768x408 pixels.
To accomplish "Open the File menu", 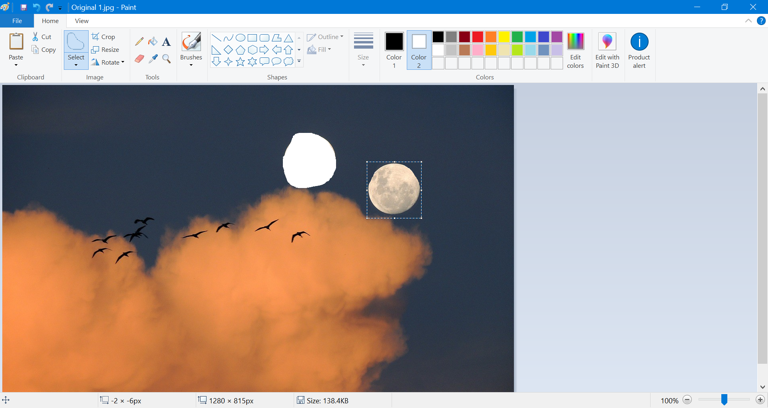I will [x=17, y=20].
